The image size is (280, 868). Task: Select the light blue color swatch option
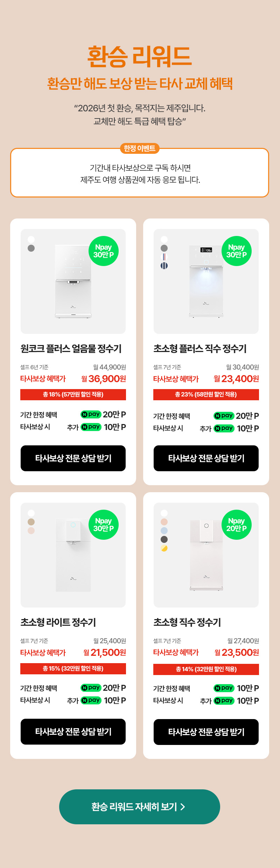(164, 531)
